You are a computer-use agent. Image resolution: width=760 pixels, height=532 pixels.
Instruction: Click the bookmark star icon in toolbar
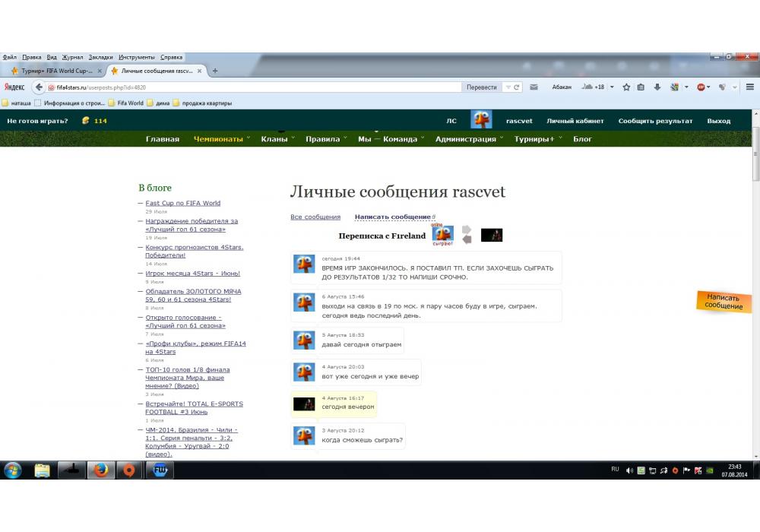pos(626,87)
